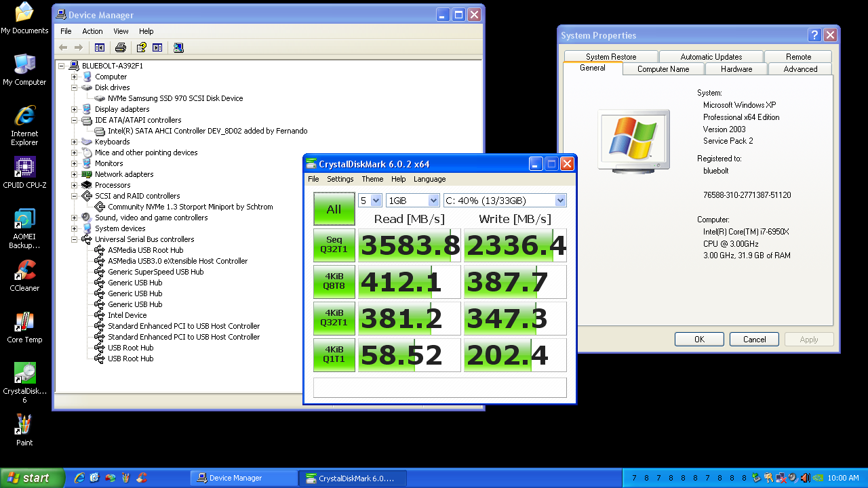Screen dimensions: 868x488
Task: Click the Windows start button
Action: (x=32, y=478)
